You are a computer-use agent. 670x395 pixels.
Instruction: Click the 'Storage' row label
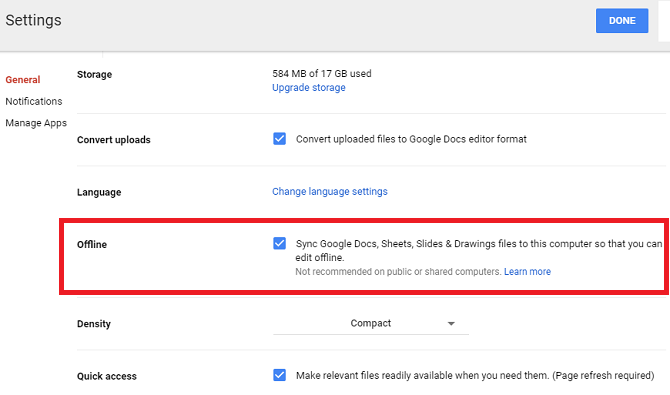pos(94,74)
